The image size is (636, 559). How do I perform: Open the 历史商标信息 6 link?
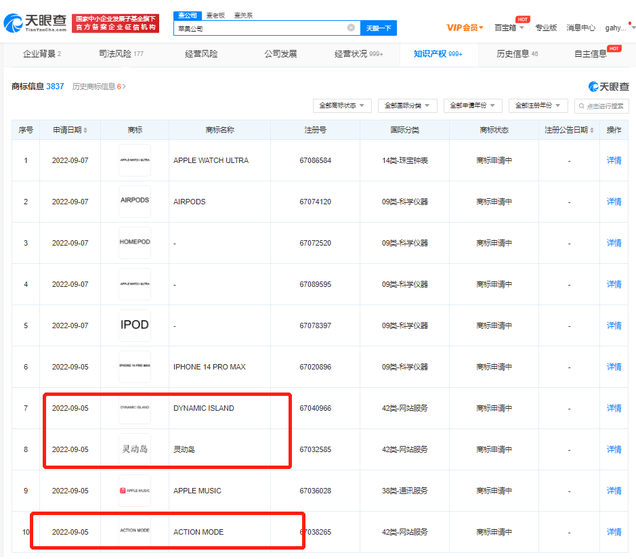(x=99, y=86)
